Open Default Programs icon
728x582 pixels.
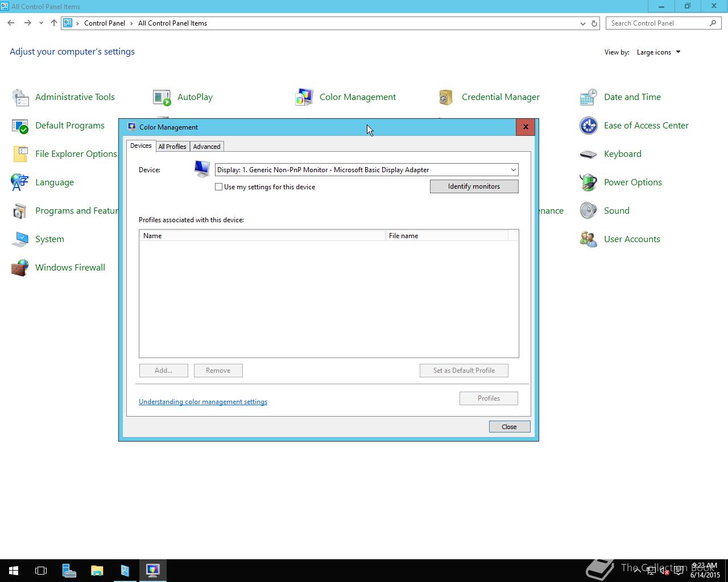pyautogui.click(x=20, y=126)
